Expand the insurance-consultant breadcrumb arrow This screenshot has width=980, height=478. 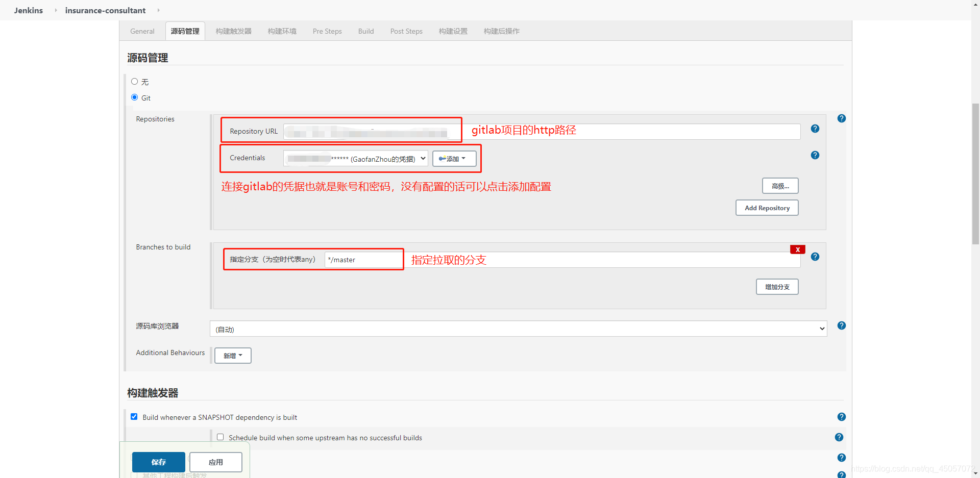(158, 10)
